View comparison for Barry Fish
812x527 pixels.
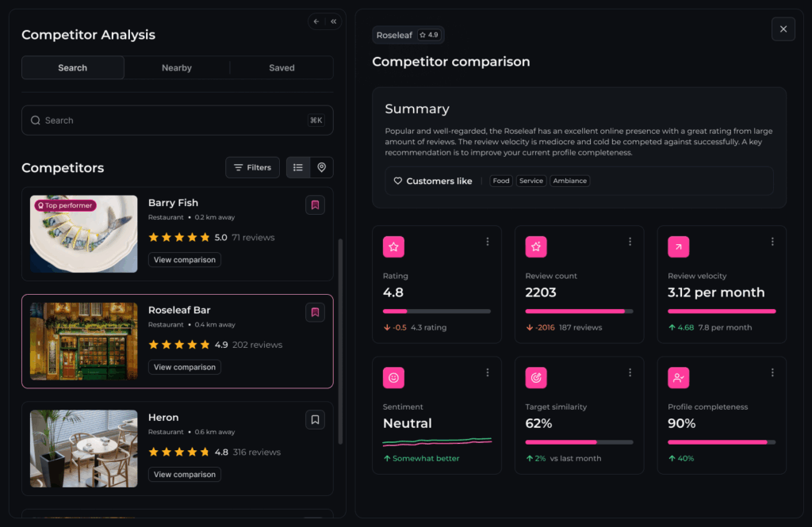pos(184,260)
